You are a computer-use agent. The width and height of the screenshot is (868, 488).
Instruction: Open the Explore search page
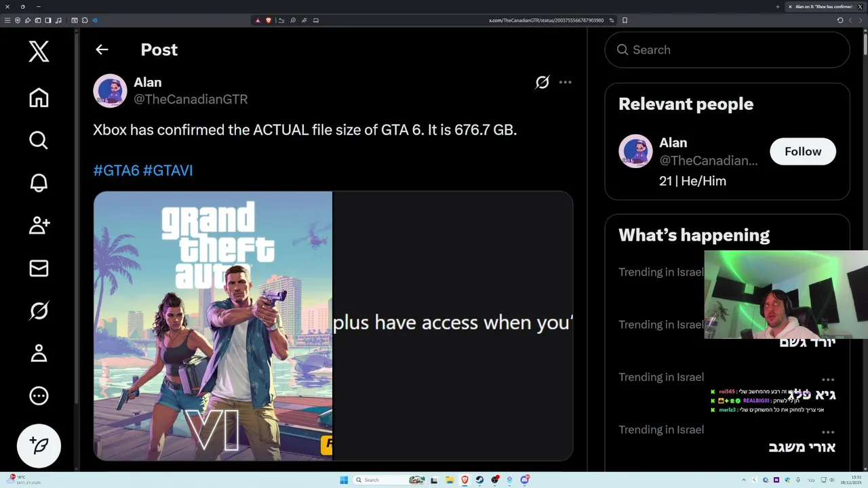pyautogui.click(x=39, y=140)
